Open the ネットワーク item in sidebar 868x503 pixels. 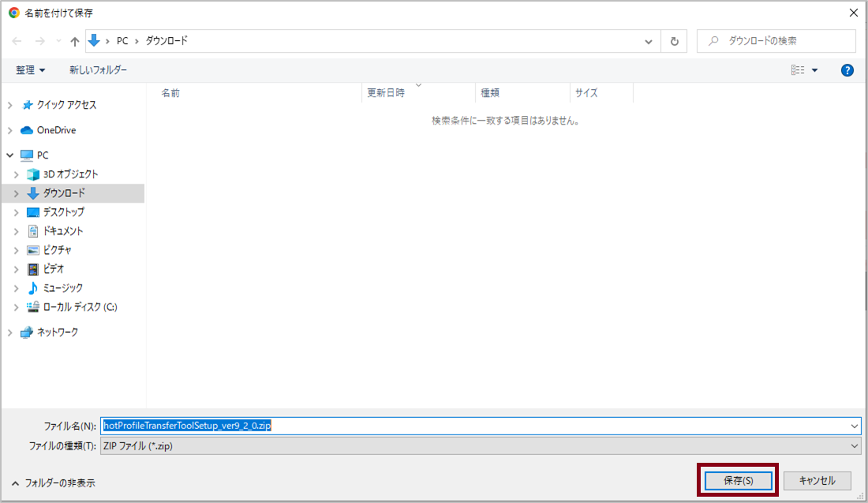[57, 332]
